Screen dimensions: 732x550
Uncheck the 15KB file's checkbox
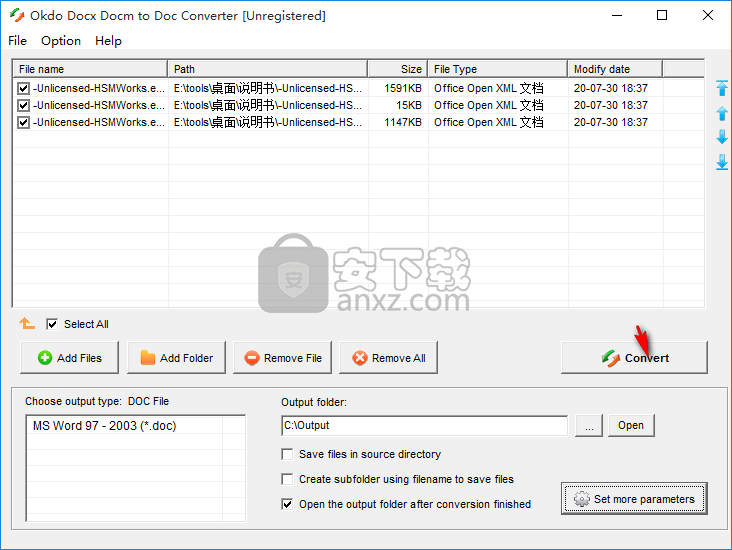coord(23,106)
